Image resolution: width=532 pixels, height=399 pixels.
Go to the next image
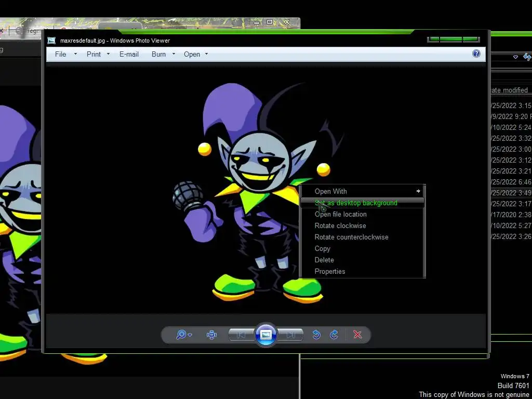291,335
